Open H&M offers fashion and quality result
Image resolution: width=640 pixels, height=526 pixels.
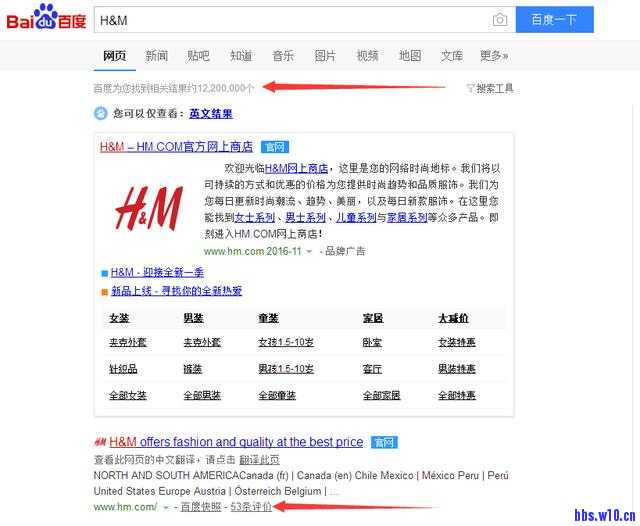click(236, 442)
